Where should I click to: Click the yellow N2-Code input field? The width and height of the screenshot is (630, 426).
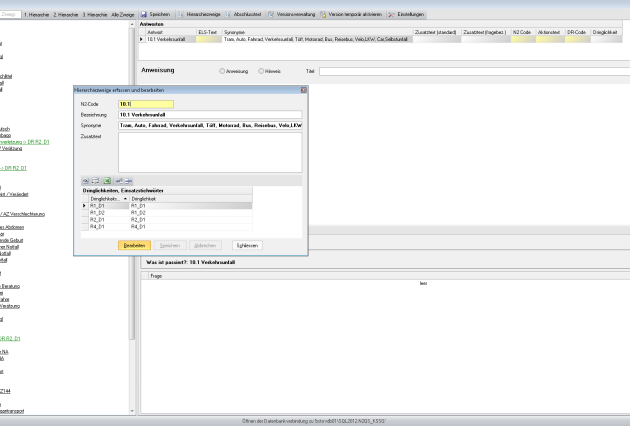click(146, 104)
